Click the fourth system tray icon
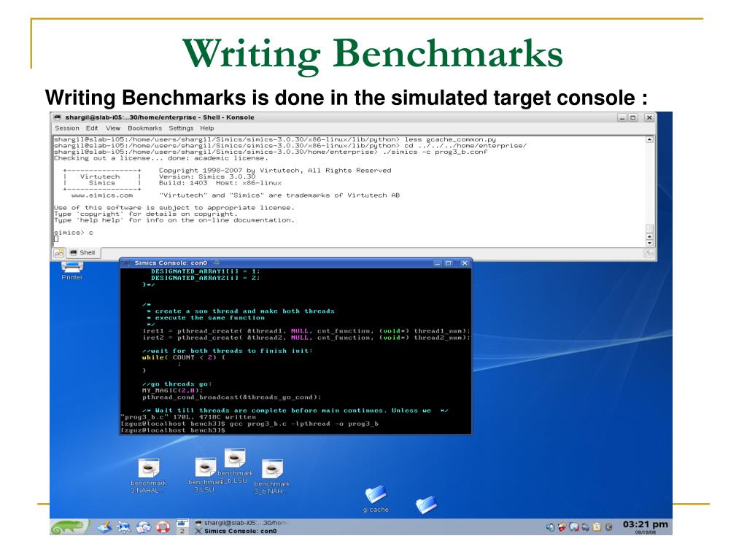This screenshot has height=560, width=747. pos(585,527)
